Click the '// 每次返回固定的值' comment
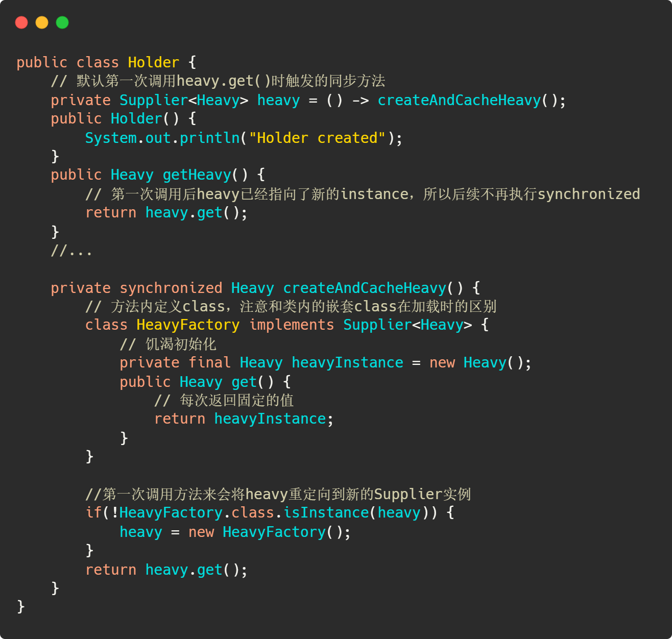 224,401
